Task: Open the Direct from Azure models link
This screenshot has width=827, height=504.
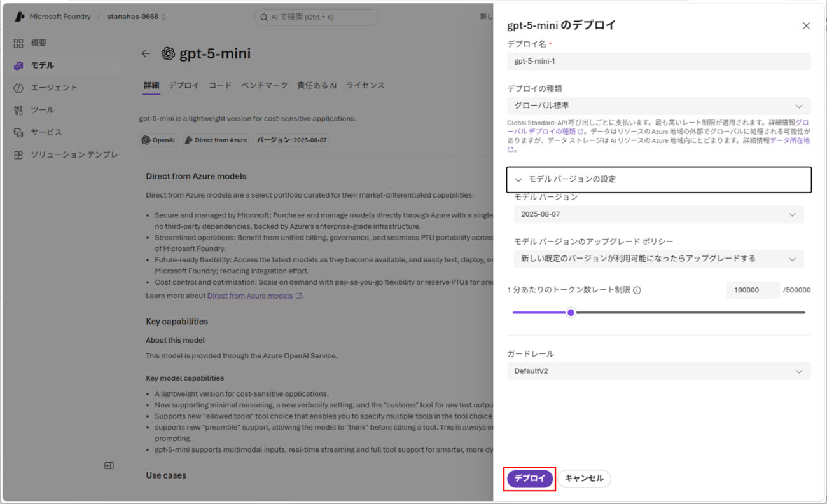Action: 250,296
